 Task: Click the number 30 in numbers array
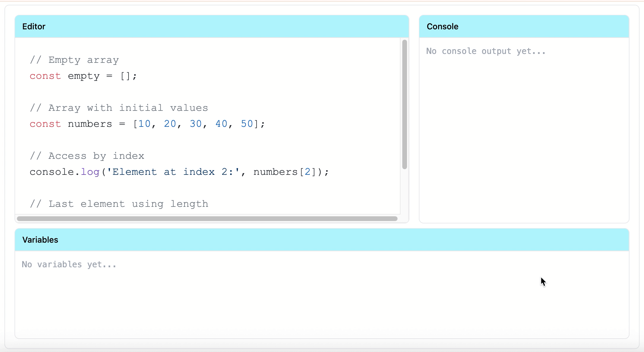coord(196,124)
